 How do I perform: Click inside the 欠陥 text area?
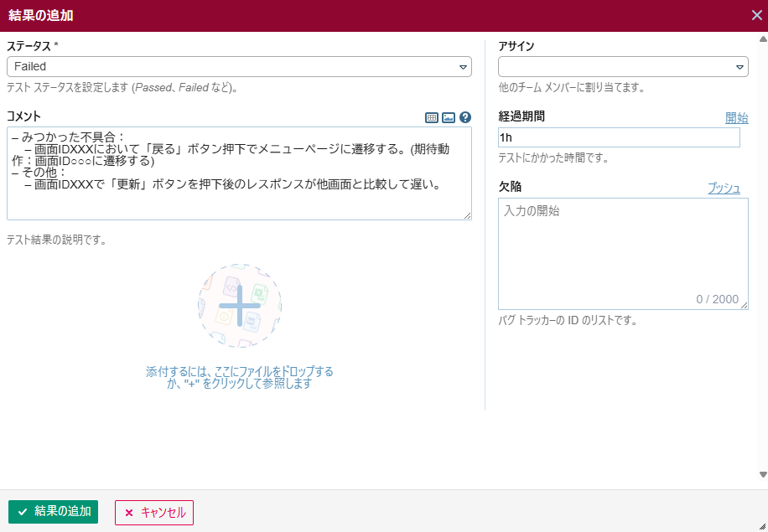tap(623, 251)
